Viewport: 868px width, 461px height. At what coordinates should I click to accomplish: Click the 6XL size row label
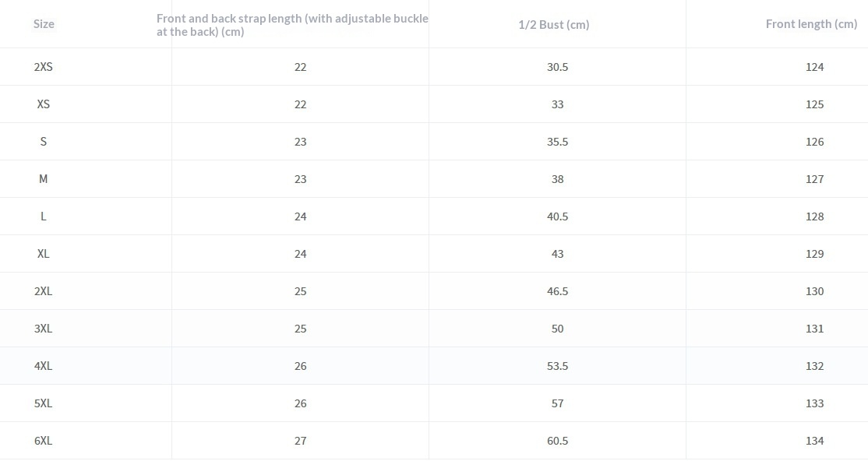click(x=44, y=441)
